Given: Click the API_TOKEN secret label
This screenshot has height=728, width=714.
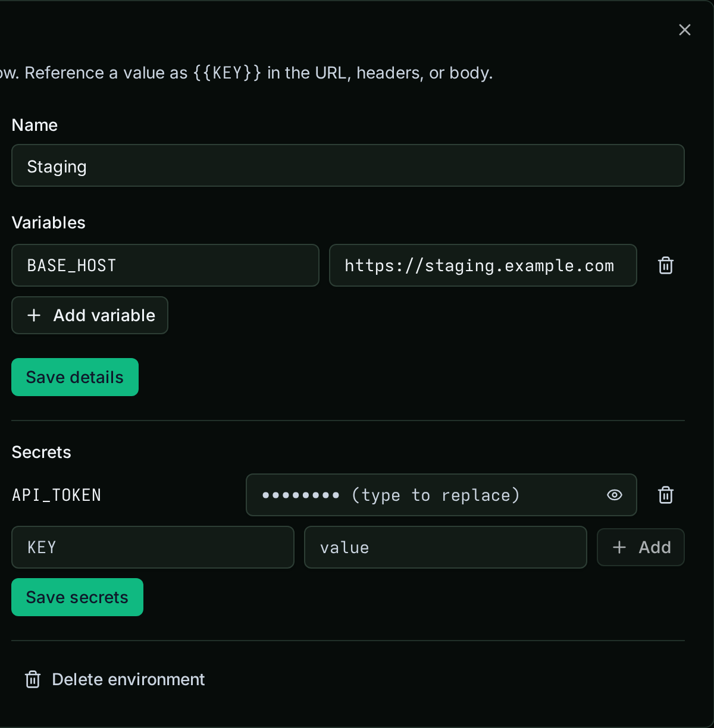Looking at the screenshot, I should pyautogui.click(x=57, y=495).
